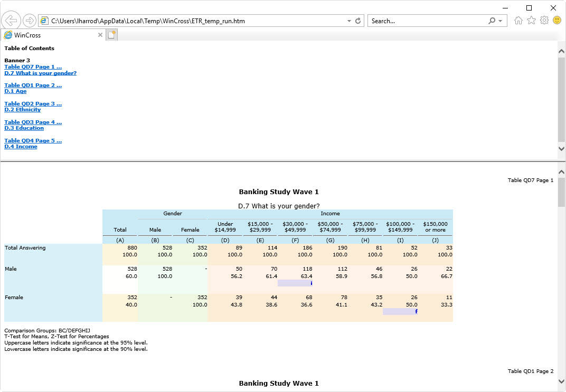Click the table pane scrollbar thumb

point(561,192)
